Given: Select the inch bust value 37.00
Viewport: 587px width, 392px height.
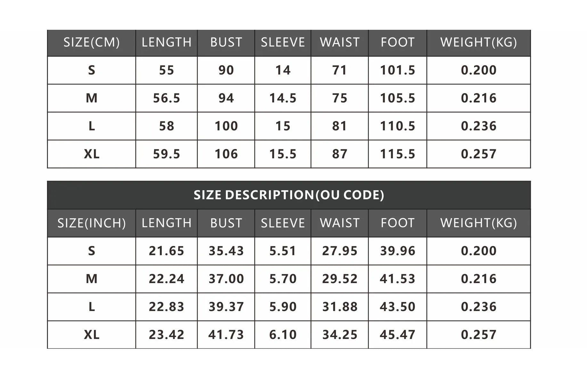Looking at the screenshot, I should click(x=226, y=279).
